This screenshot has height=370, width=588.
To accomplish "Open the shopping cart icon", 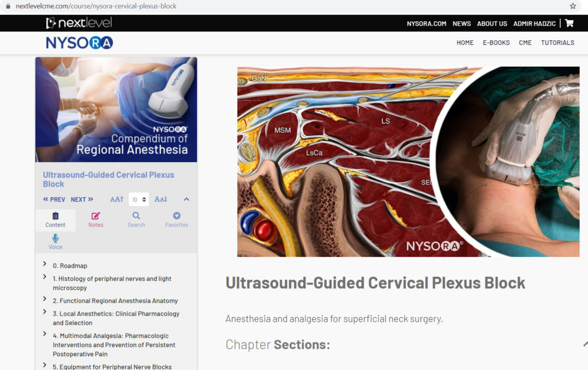I will 569,23.
